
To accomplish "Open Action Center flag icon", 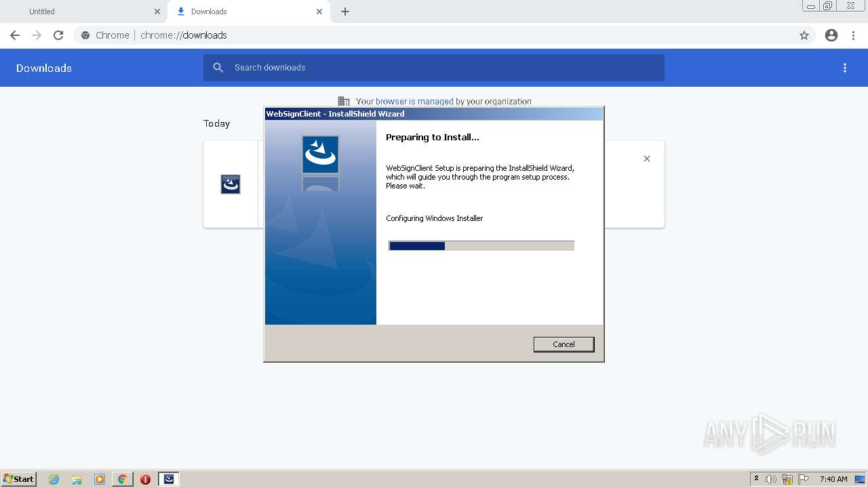I will (804, 479).
